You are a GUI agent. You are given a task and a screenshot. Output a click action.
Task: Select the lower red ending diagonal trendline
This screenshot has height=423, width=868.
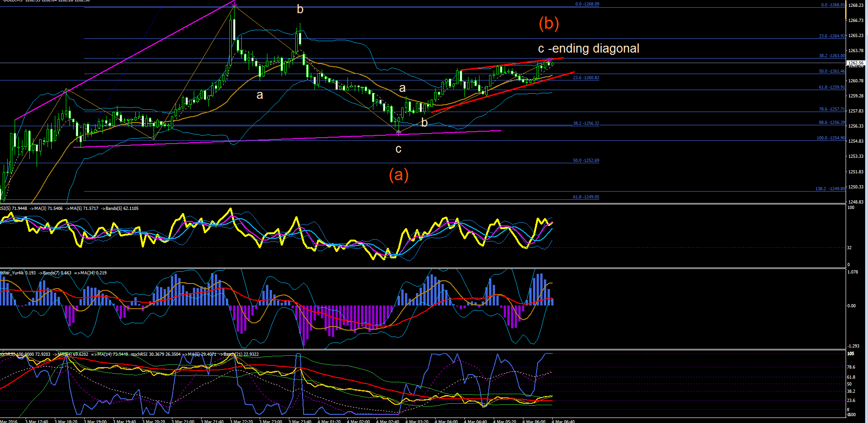click(503, 92)
